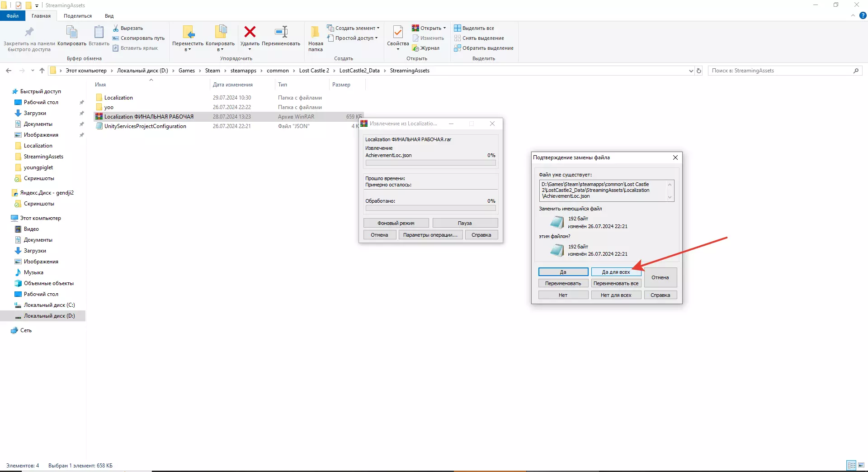
Task: Click the Lost Castle 2 breadcrumb in the address bar
Action: [314, 71]
